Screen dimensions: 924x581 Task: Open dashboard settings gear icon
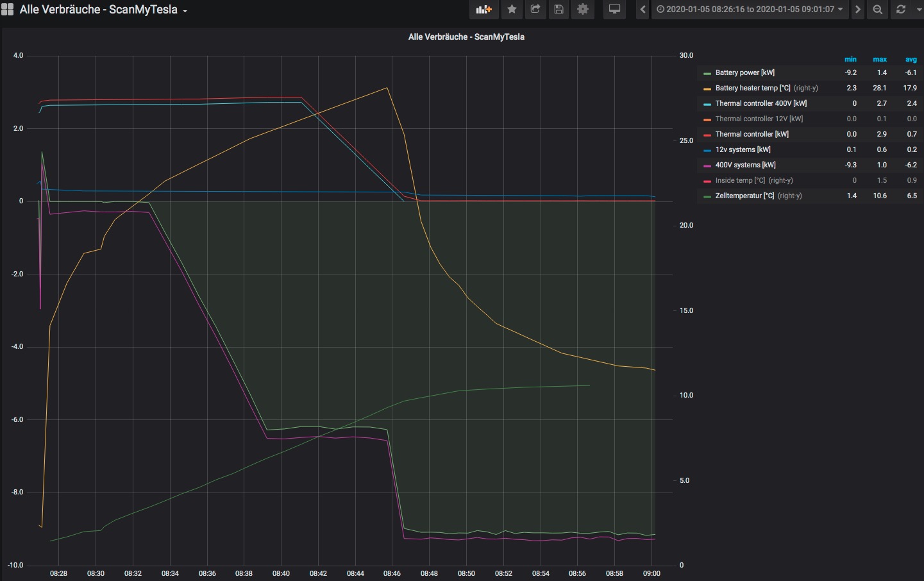583,10
